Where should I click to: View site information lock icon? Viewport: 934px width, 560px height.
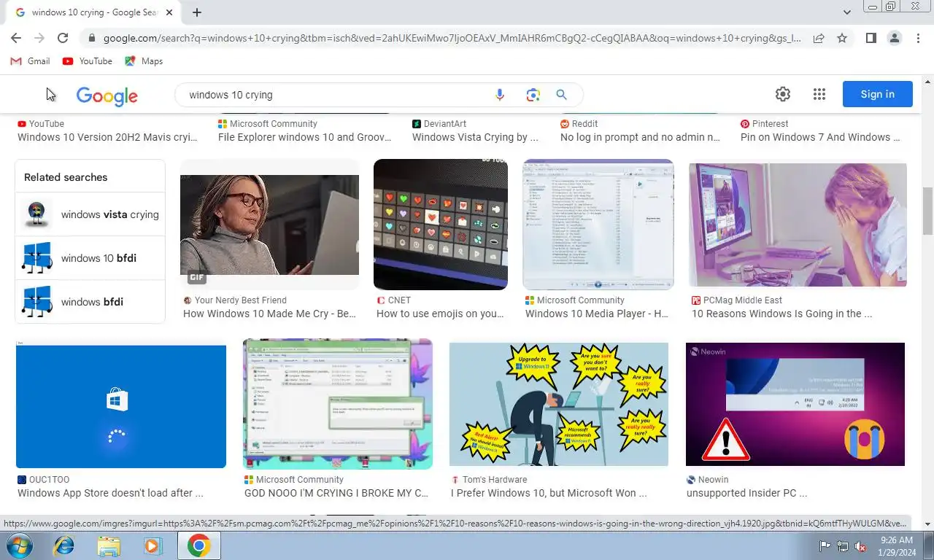coord(91,38)
